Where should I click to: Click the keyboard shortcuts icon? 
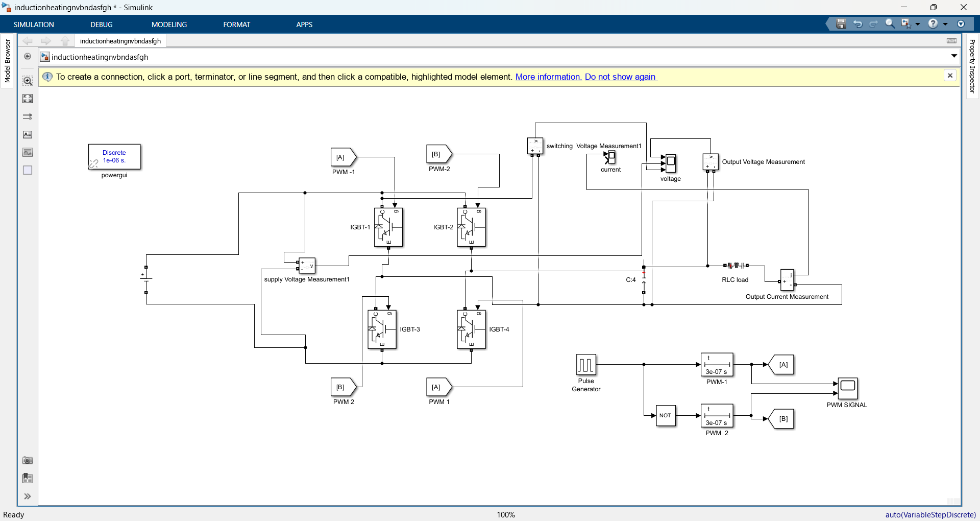point(952,41)
